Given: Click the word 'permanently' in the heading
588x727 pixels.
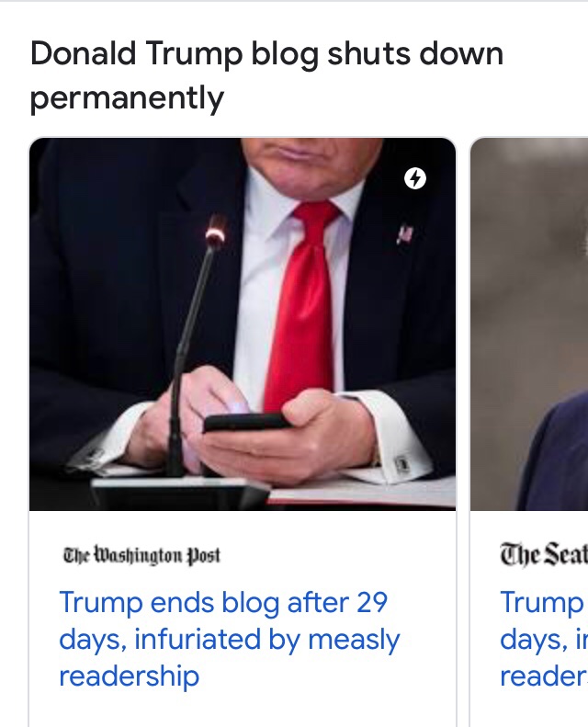Looking at the screenshot, I should [127, 98].
